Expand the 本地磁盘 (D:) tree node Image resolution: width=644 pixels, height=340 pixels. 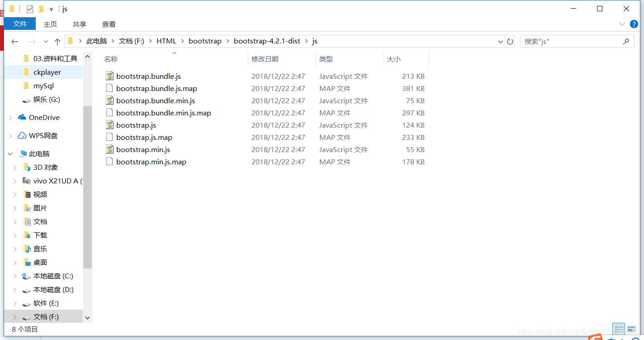[15, 290]
